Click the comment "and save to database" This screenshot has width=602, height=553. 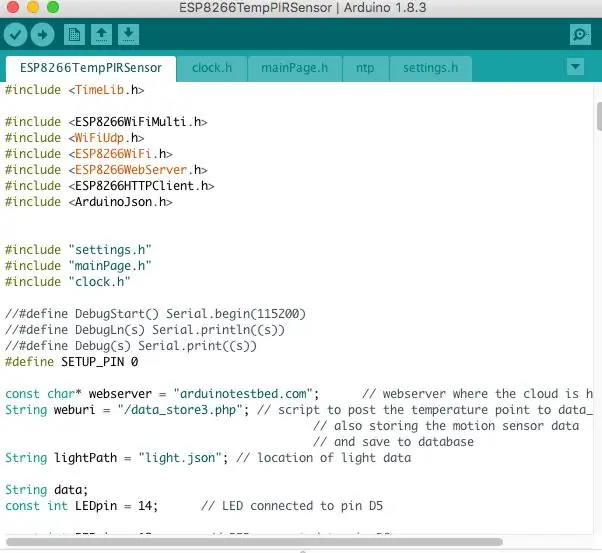pos(394,442)
